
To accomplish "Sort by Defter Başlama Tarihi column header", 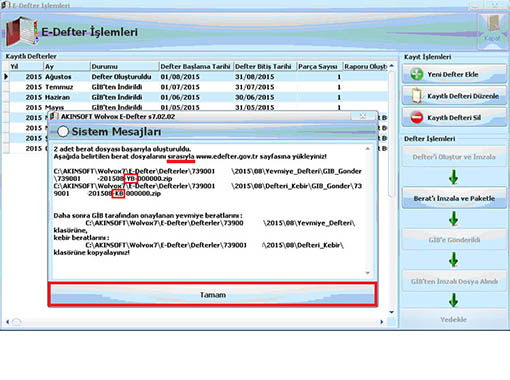I will click(196, 66).
